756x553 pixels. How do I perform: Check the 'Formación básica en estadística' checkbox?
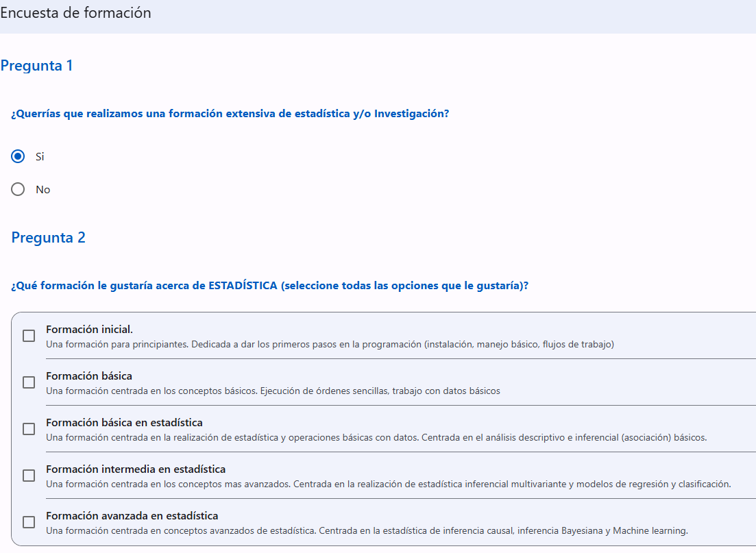[x=28, y=429]
